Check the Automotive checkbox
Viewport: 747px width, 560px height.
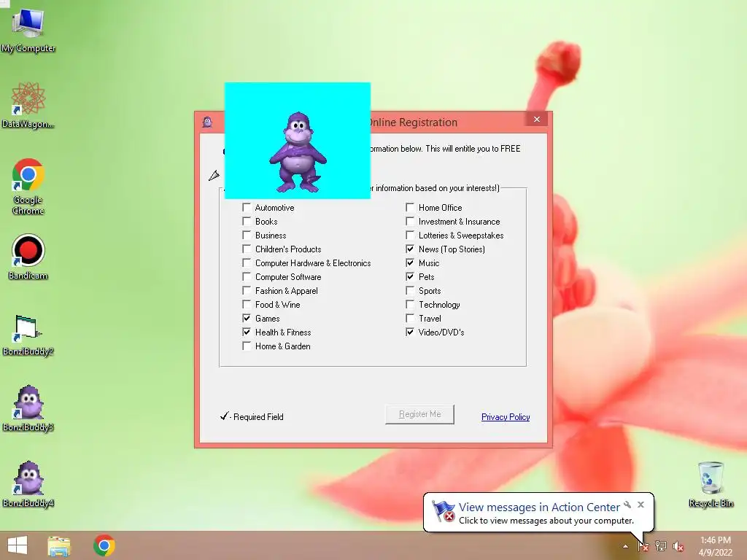[x=247, y=207]
